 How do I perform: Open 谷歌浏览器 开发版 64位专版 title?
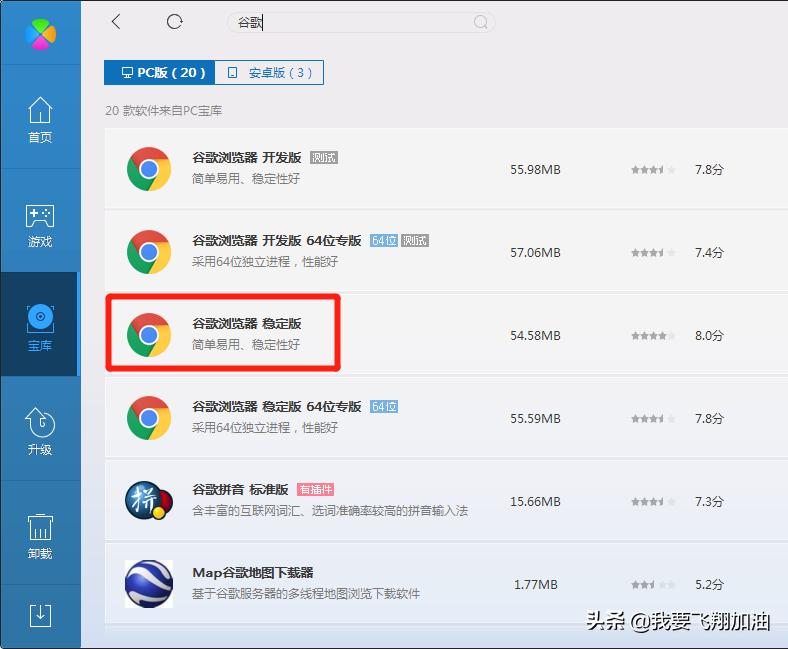277,241
